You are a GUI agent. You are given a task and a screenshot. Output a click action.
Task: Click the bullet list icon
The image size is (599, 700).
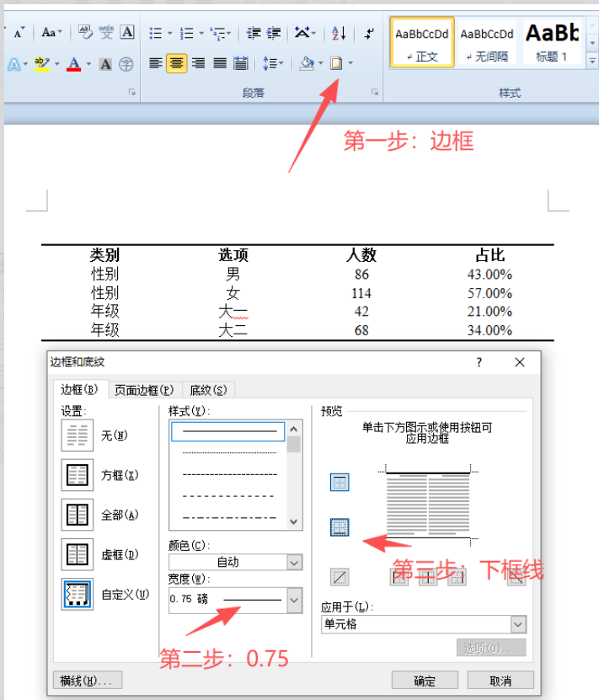[155, 33]
